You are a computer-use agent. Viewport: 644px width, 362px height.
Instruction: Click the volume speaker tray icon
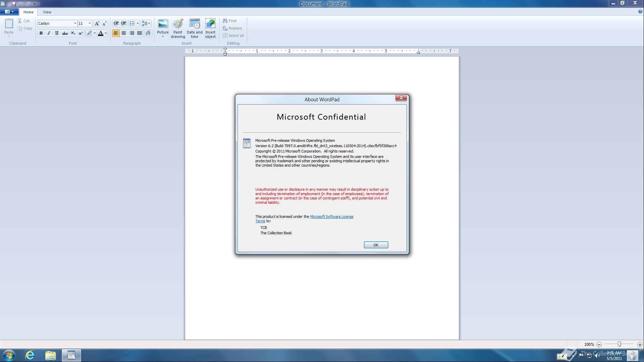click(x=597, y=356)
